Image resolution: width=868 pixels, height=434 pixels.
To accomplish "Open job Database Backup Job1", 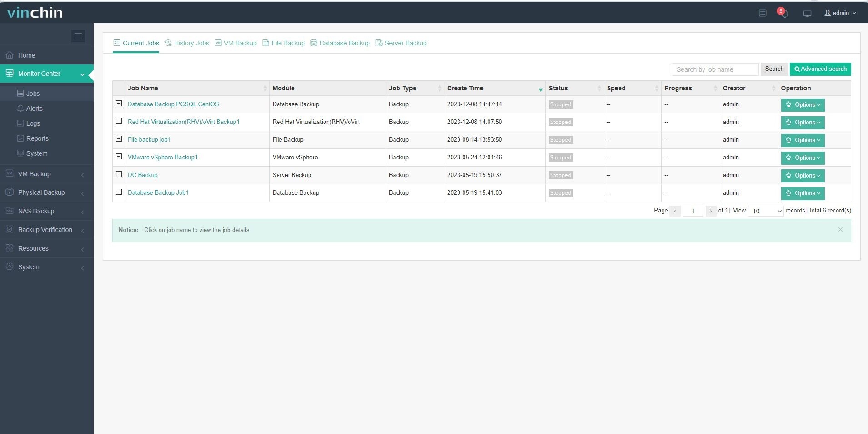I will [x=158, y=192].
